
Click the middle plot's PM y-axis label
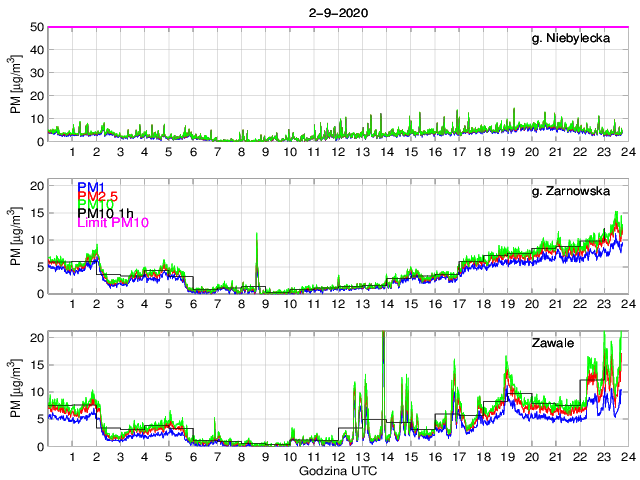(18, 236)
